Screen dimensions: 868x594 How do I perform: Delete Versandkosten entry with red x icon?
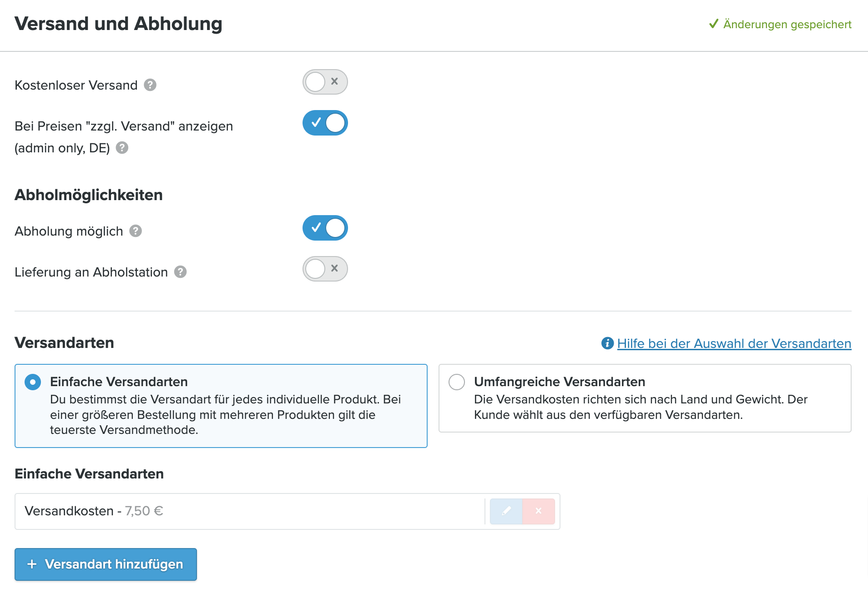(x=539, y=511)
